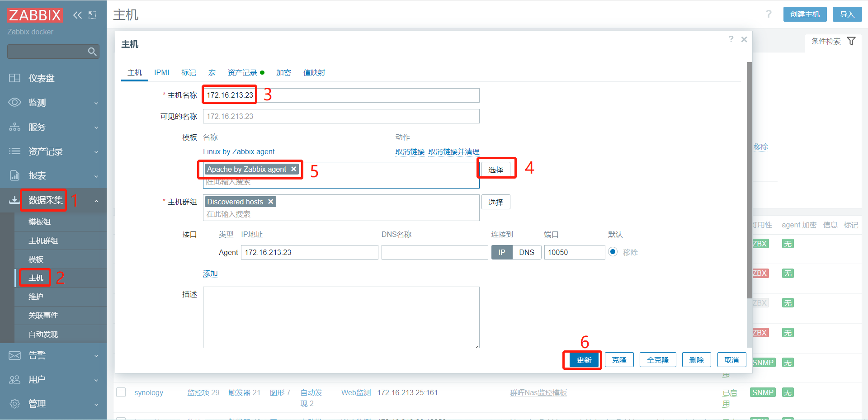Expand the 资产记录 menu chevron
Image resolution: width=868 pixels, height=420 pixels.
[x=96, y=152]
